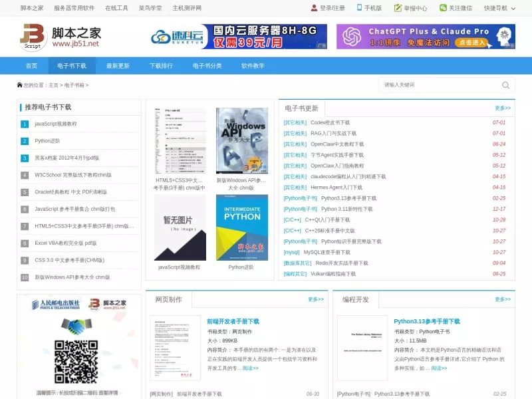Click the 前端开发者手册 document thumbnail
The height and width of the screenshot is (399, 532).
click(x=176, y=348)
